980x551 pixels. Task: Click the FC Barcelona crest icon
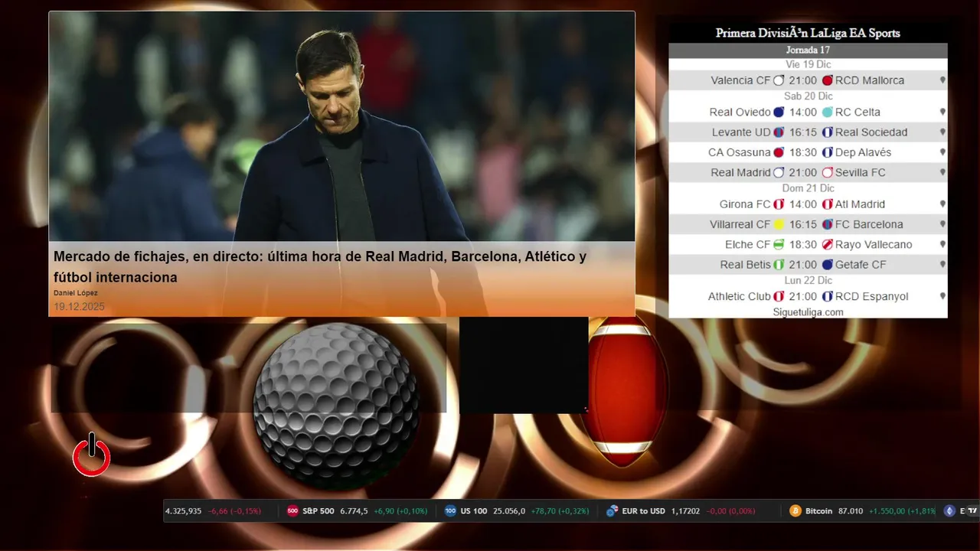click(827, 225)
